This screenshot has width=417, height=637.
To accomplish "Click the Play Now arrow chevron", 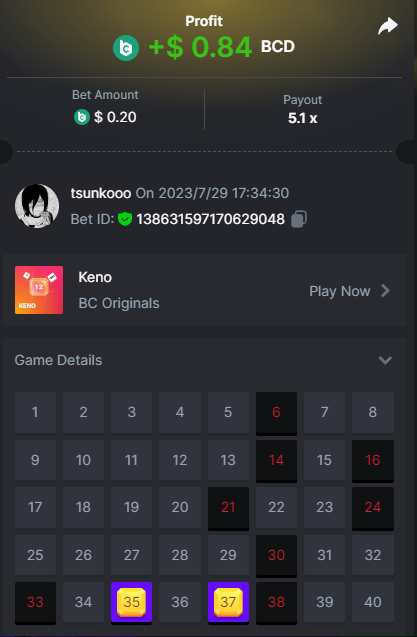I will pyautogui.click(x=385, y=291).
